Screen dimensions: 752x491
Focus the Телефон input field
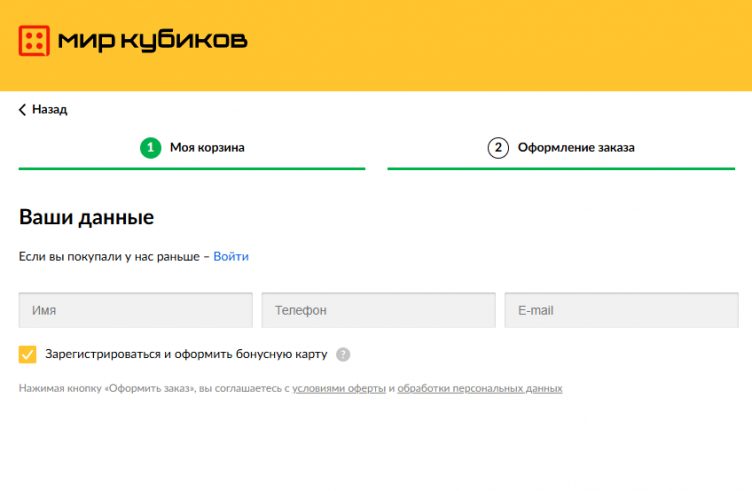tap(378, 310)
